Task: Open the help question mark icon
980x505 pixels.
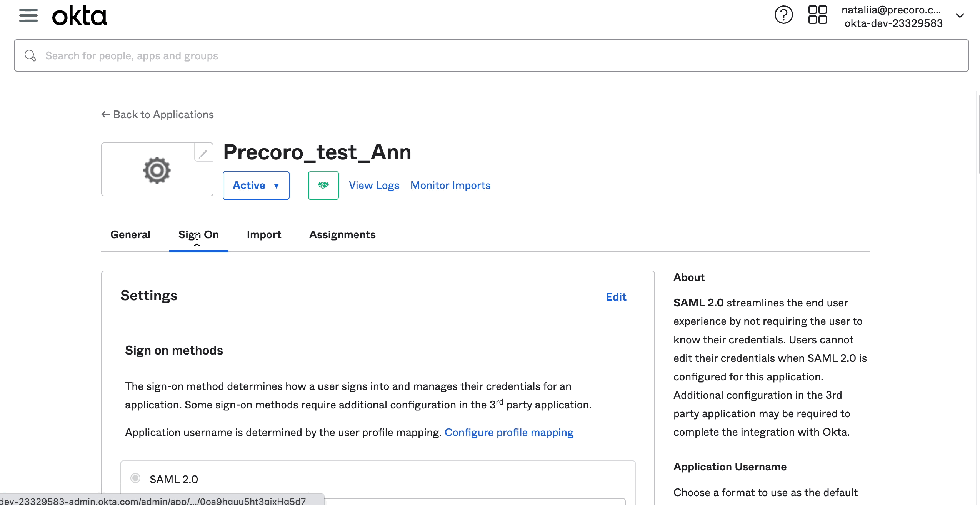Action: coord(783,15)
